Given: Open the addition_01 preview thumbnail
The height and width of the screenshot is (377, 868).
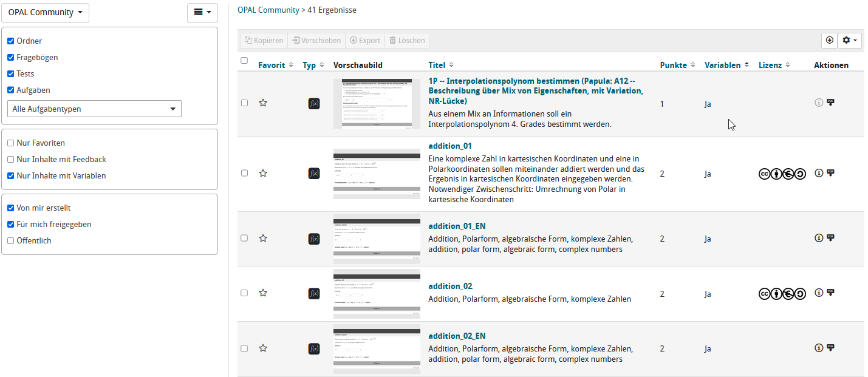Looking at the screenshot, I should click(377, 174).
